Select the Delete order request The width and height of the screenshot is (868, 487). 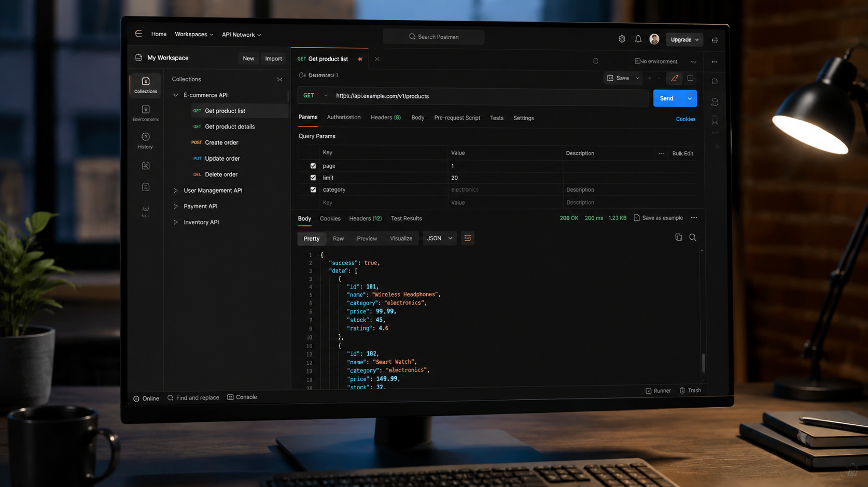221,175
